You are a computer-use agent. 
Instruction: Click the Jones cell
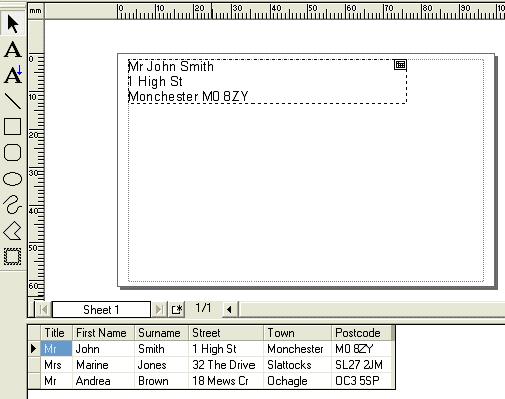click(161, 365)
